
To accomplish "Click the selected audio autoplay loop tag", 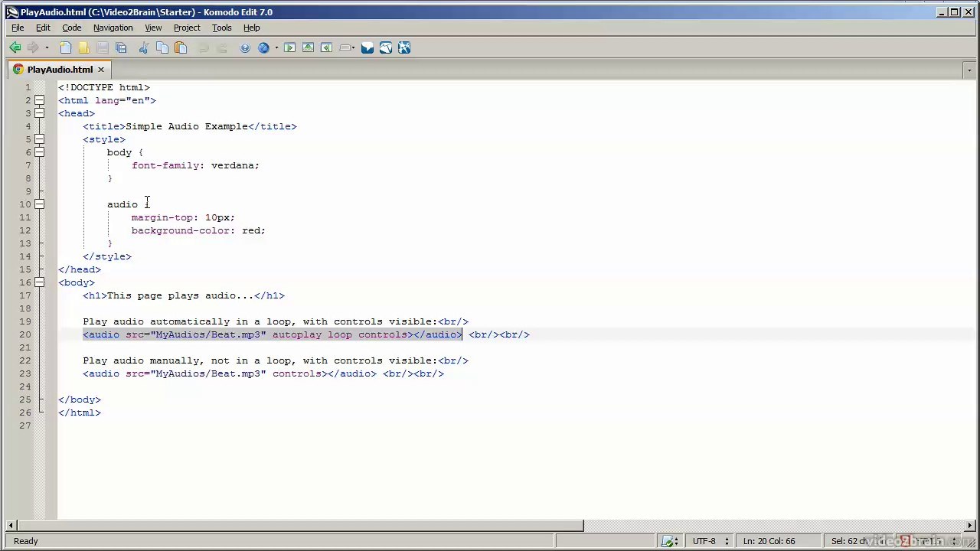I will pos(273,334).
